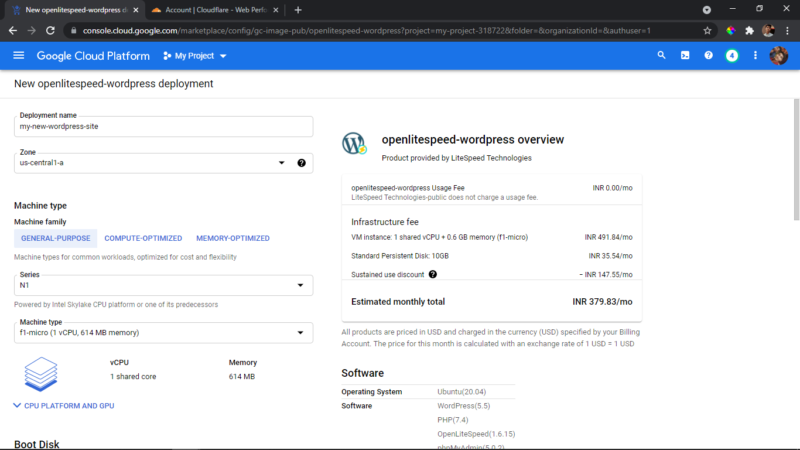800x450 pixels.
Task: Open the help question mark in header
Action: click(x=708, y=55)
